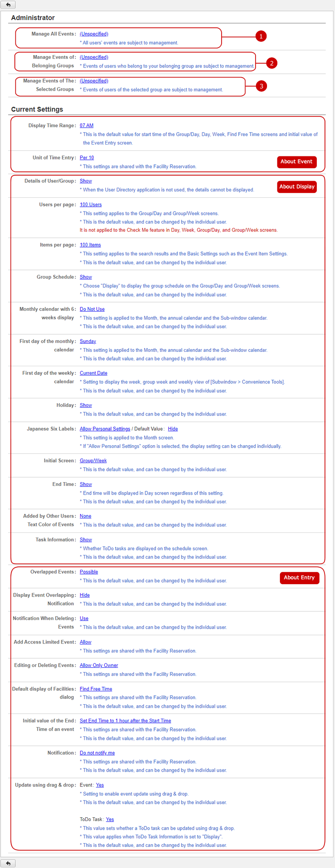335x868 pixels.
Task: Click Show link for Holiday
Action: point(86,405)
